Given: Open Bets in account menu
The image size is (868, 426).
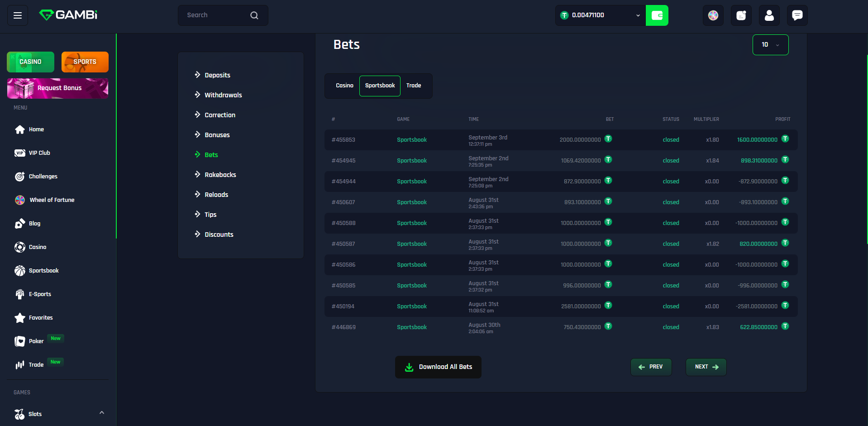Looking at the screenshot, I should pos(211,155).
